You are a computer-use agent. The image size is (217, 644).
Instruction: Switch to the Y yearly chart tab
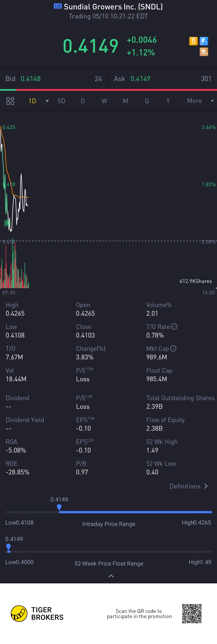(168, 101)
